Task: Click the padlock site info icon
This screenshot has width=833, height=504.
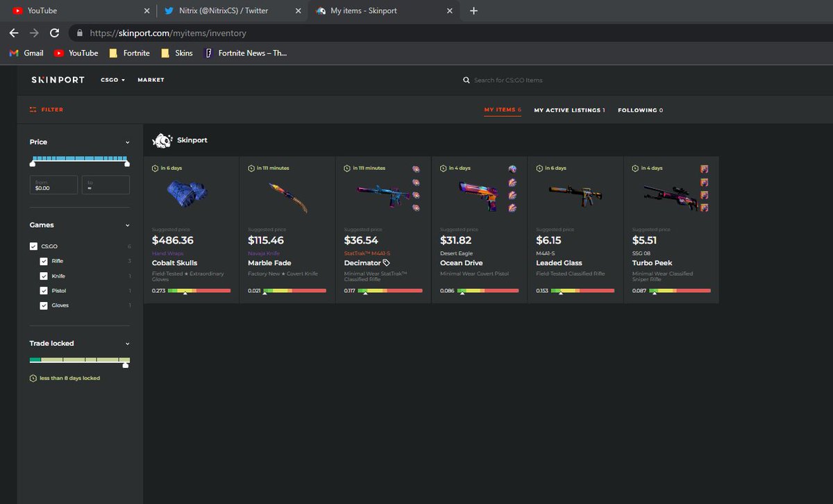Action: 80,33
